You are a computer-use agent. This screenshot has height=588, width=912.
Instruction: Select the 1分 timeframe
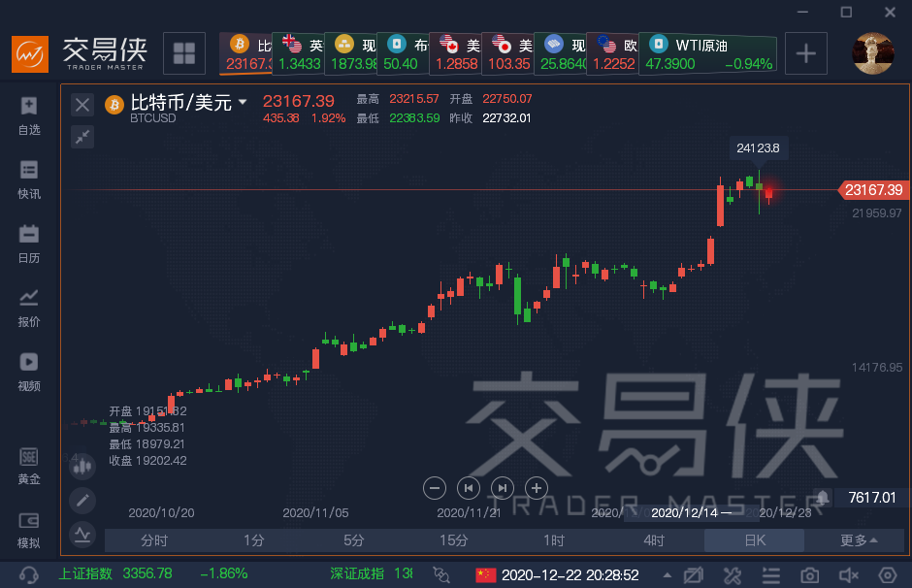(x=254, y=540)
